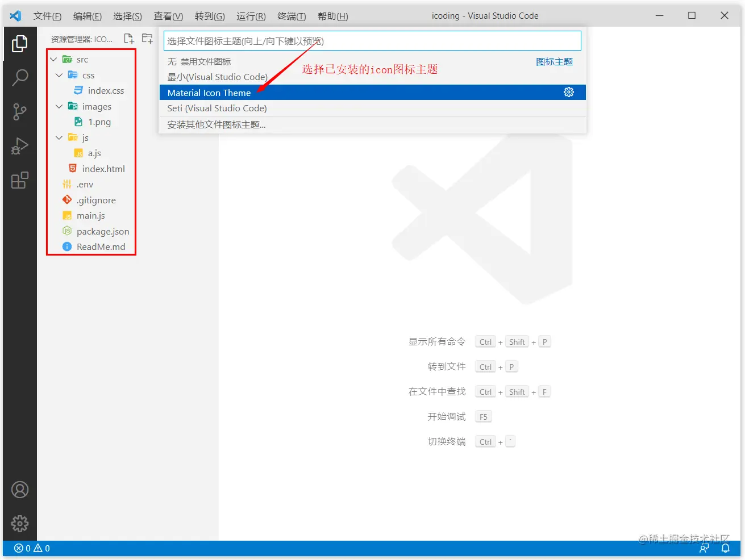Collapse the css folder
This screenshot has height=560, width=745.
pos(59,75)
